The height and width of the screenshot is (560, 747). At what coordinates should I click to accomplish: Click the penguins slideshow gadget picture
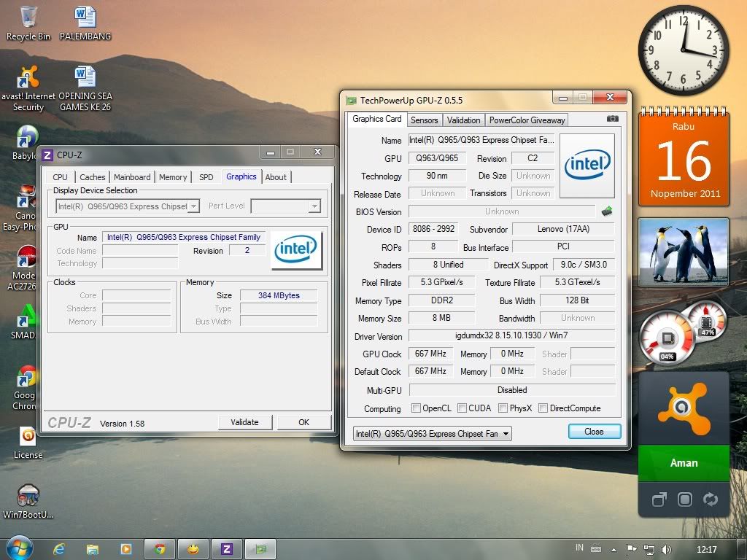[684, 252]
